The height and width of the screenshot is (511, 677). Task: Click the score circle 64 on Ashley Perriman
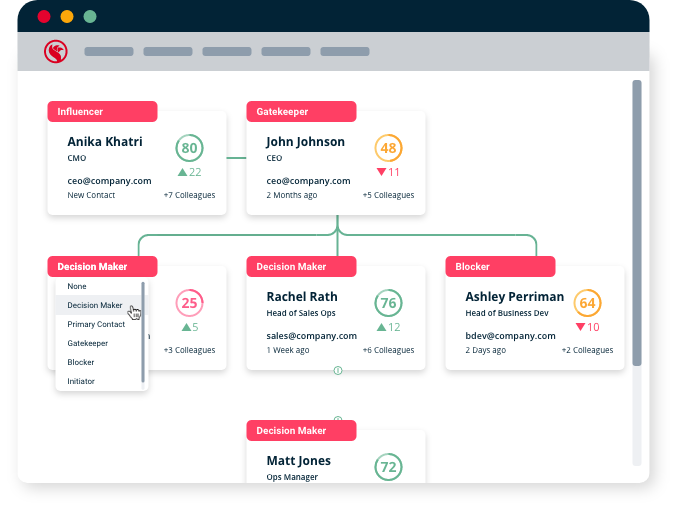click(x=587, y=303)
